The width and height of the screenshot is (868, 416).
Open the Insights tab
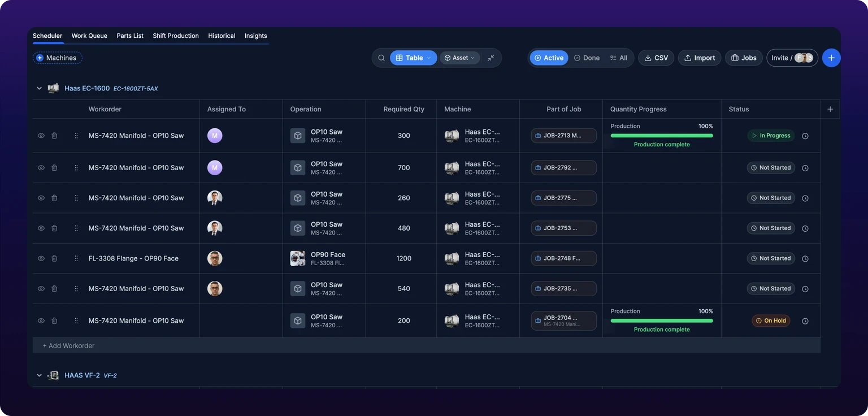click(x=255, y=36)
